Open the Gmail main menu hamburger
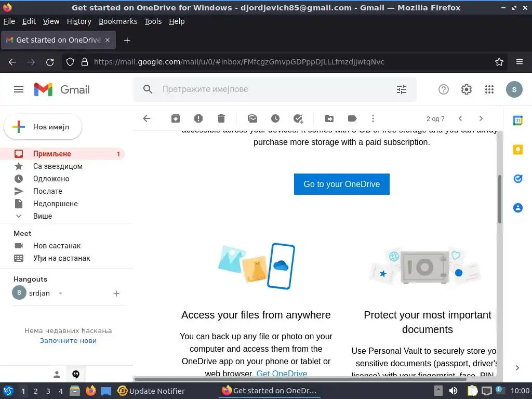The image size is (532, 399). [19, 89]
